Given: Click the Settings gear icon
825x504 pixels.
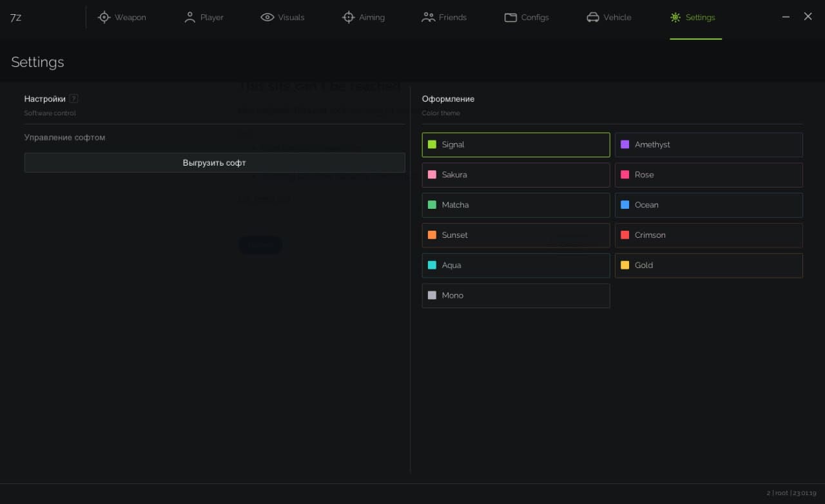Looking at the screenshot, I should (675, 17).
